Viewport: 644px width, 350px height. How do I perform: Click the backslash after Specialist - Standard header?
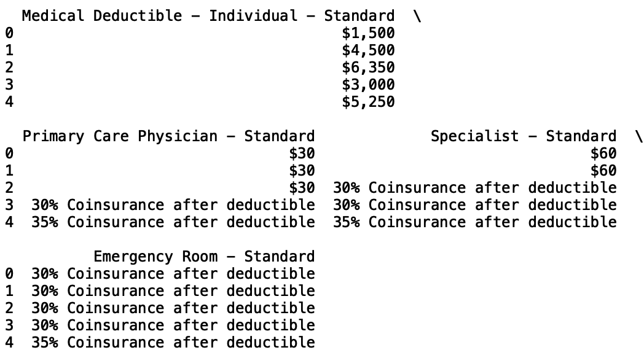click(638, 136)
